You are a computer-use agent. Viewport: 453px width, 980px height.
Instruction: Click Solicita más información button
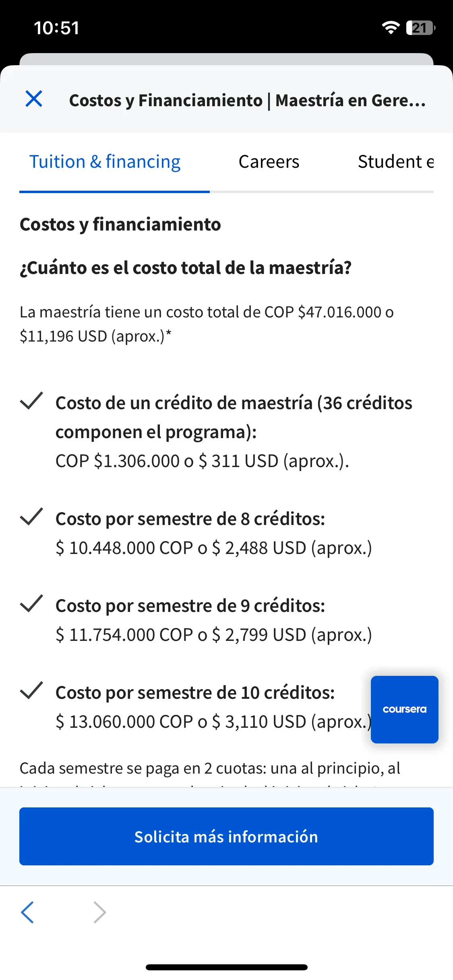click(226, 836)
